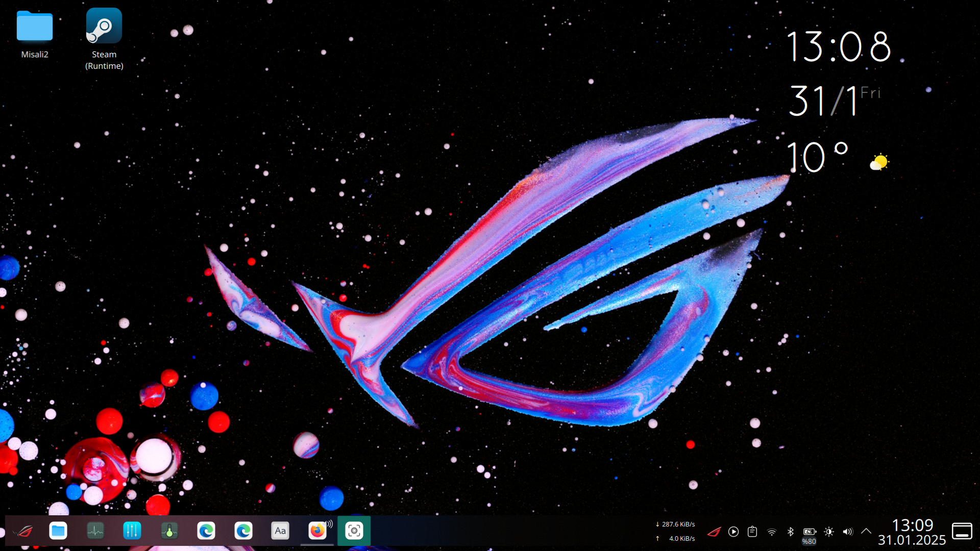Open the Misali2 folder on the desktop
The width and height of the screenshot is (980, 551).
[34, 35]
